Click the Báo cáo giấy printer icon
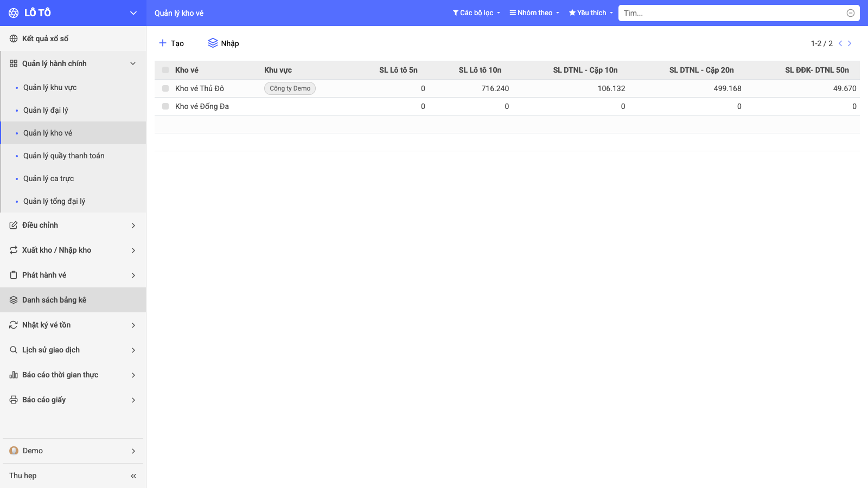 14,400
